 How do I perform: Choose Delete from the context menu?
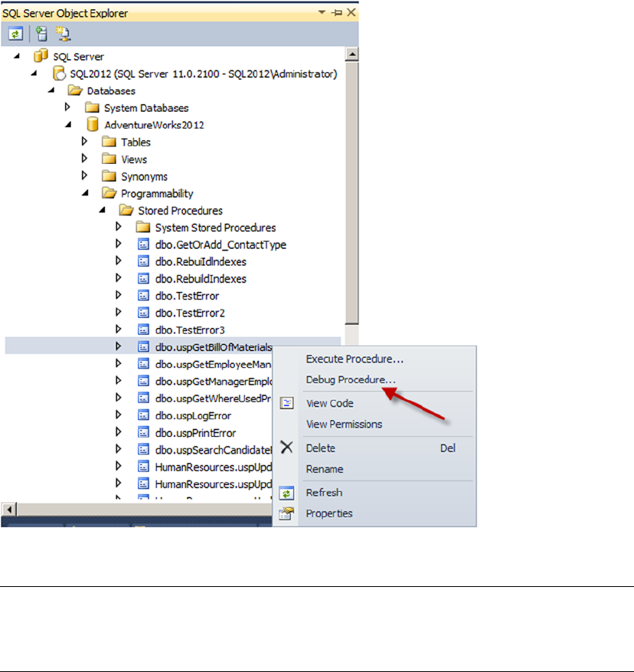click(320, 447)
